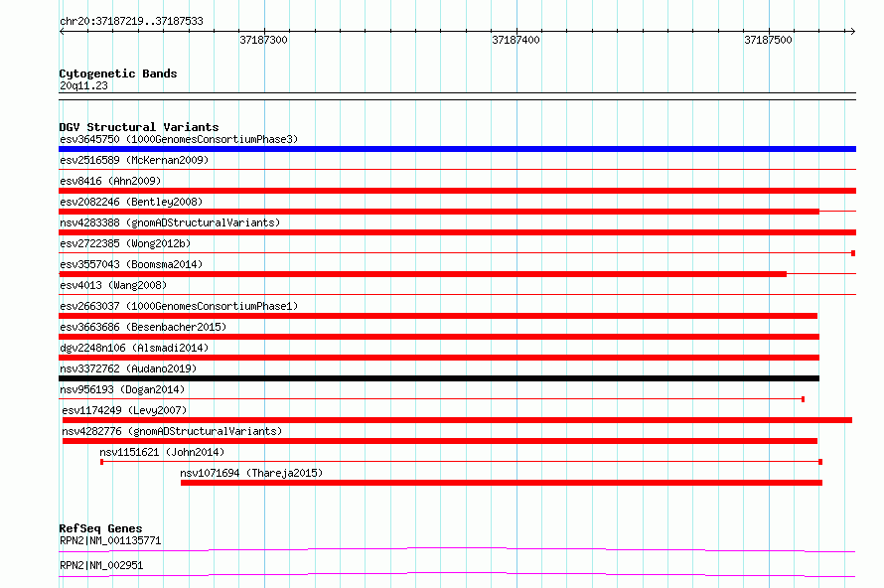Click the chr20:37187219..37187533 coordinate label
Screen dimensions: 884x588
[x=131, y=21]
